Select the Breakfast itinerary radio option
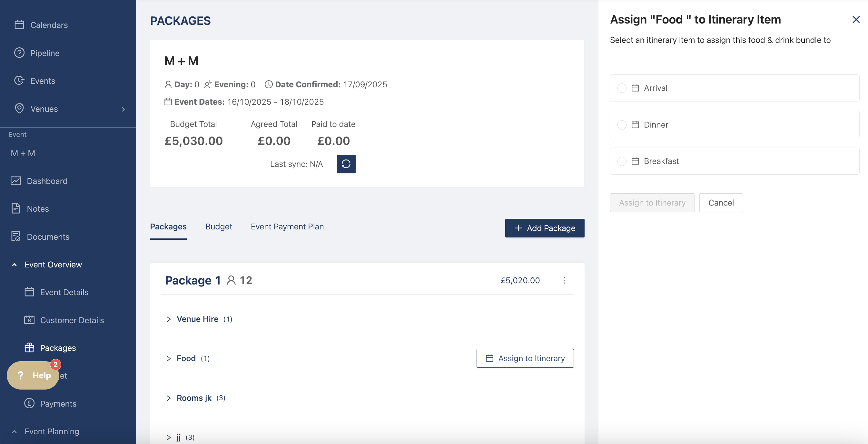The width and height of the screenshot is (868, 444). click(x=622, y=161)
